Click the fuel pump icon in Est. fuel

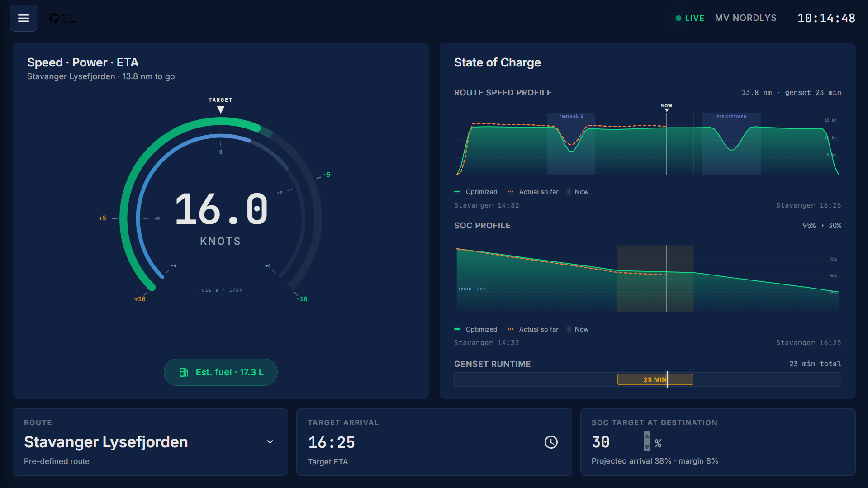click(184, 372)
